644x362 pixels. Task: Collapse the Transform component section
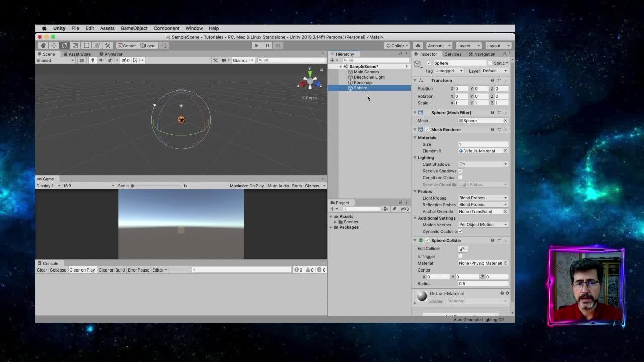tap(415, 80)
